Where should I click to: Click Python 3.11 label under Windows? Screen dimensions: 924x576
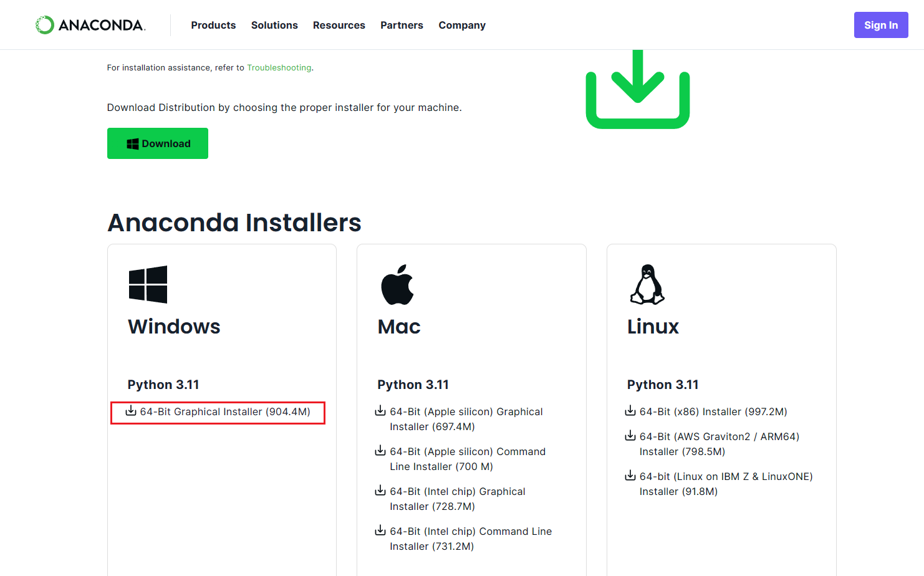click(163, 385)
